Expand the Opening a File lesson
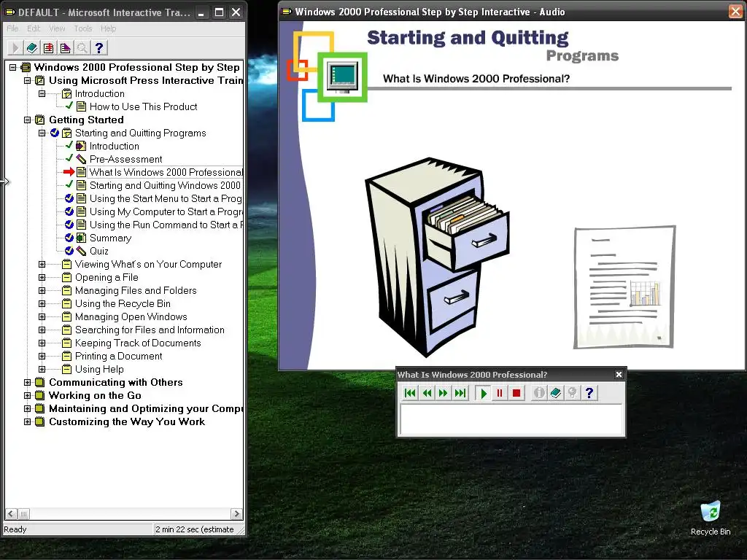Image resolution: width=747 pixels, height=560 pixels. coord(42,277)
